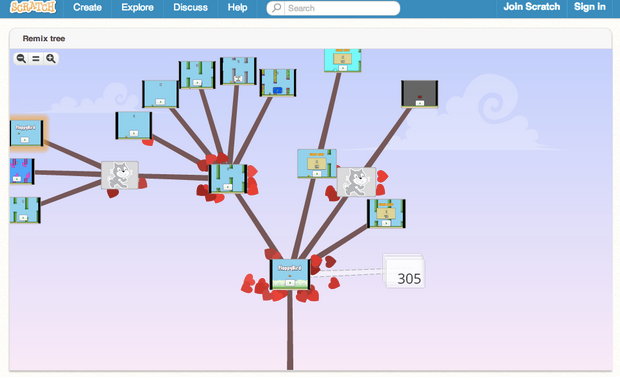Screen dimensions: 620x380
Task: Zoom out the remix tree
Action: 21,59
